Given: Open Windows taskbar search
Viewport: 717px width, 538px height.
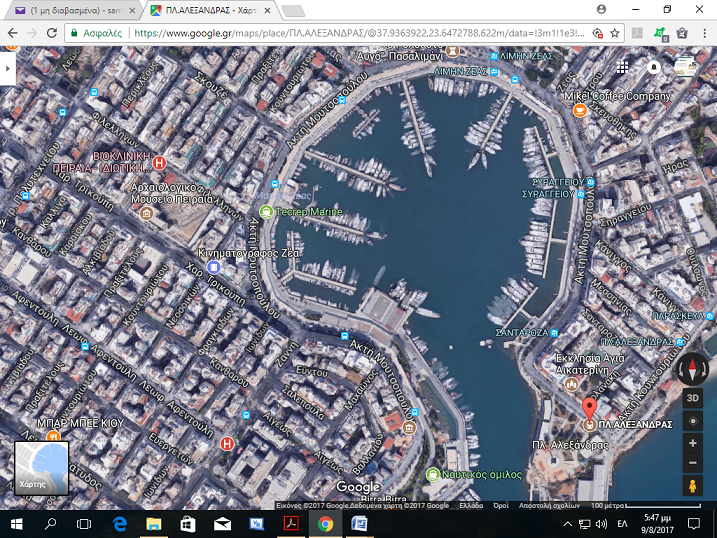Looking at the screenshot, I should (x=50, y=524).
